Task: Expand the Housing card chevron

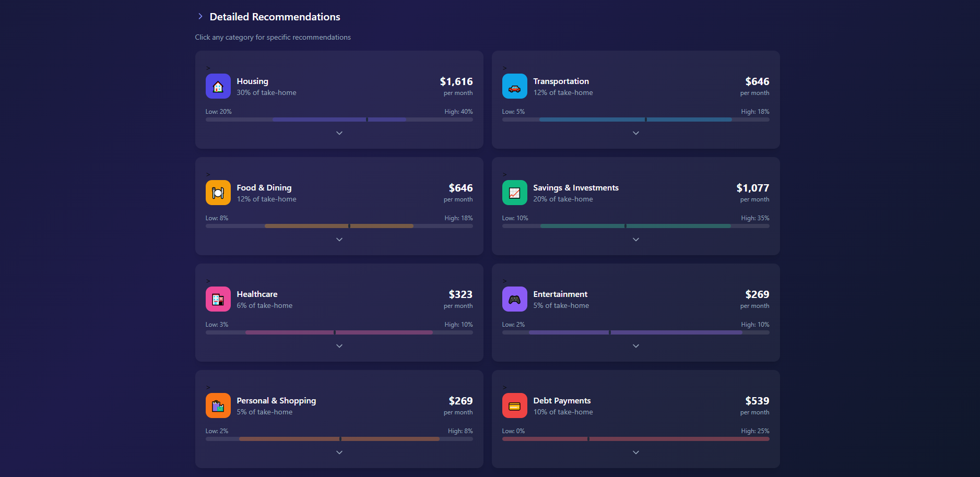Action: (339, 133)
